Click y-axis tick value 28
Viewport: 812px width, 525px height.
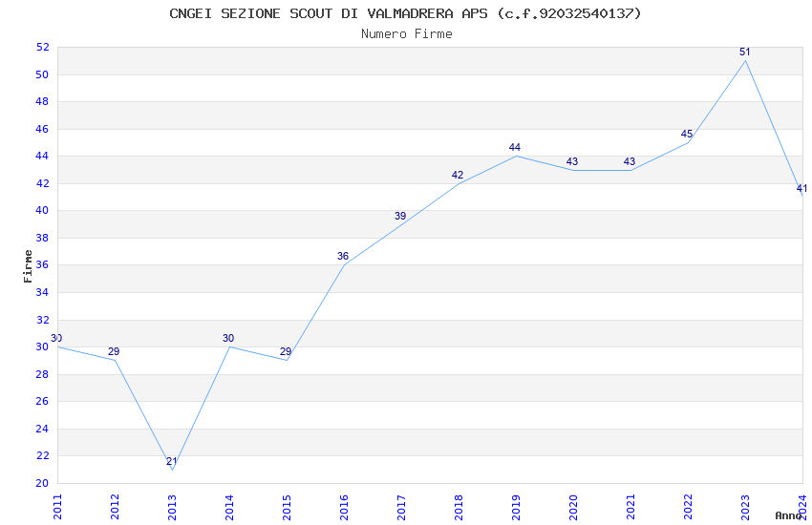42,374
